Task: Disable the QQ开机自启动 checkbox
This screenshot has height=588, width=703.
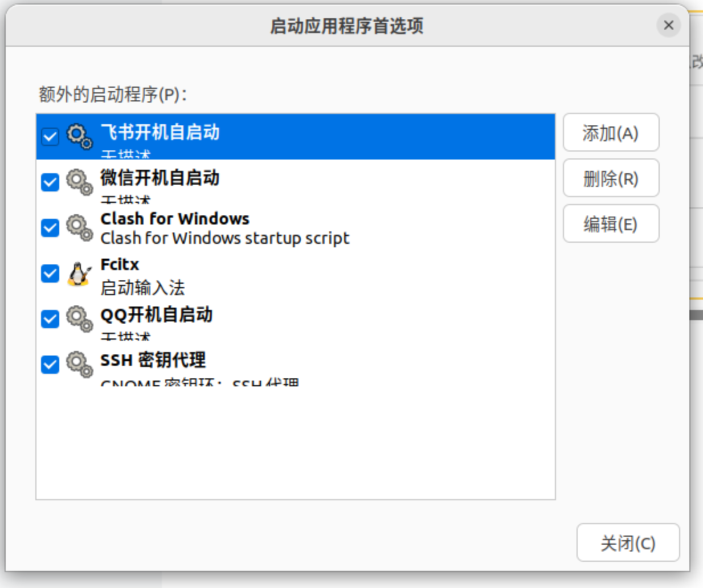Action: [50, 319]
